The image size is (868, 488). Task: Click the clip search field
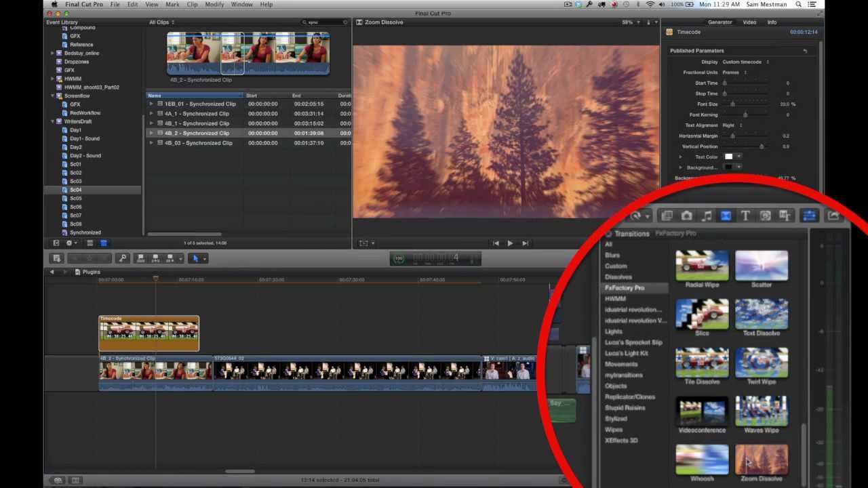(x=325, y=22)
